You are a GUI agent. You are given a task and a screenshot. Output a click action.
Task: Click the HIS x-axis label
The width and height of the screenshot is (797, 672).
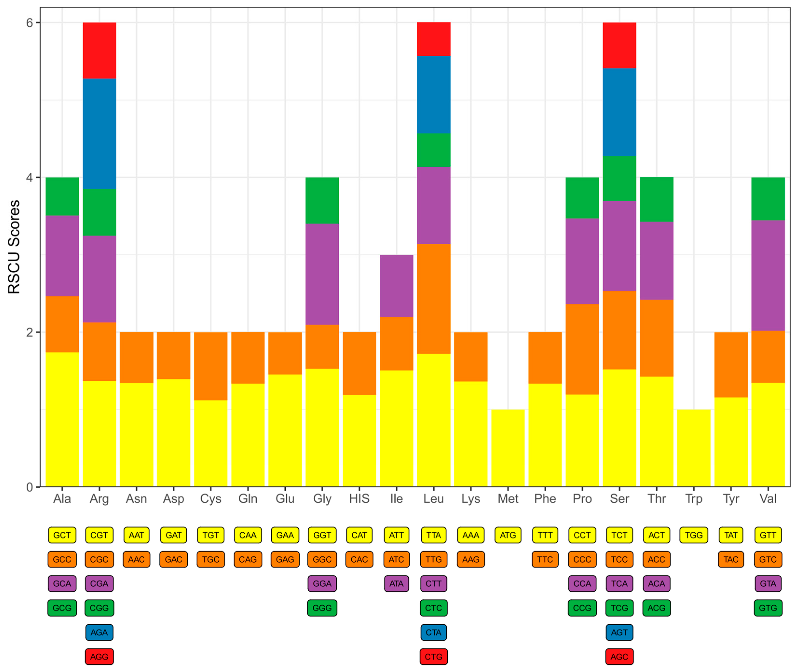[x=359, y=498]
